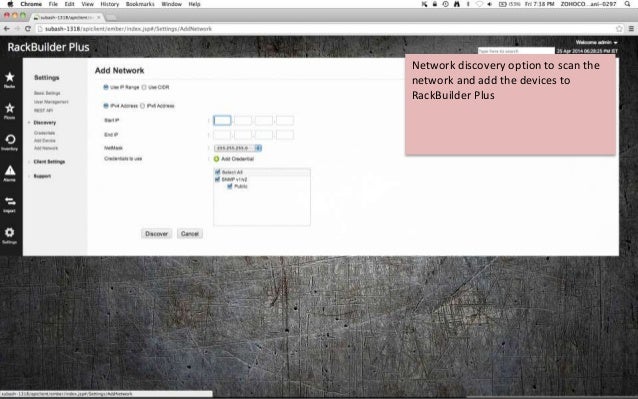
Task: Uncheck the Public credential checkbox
Action: click(x=229, y=186)
